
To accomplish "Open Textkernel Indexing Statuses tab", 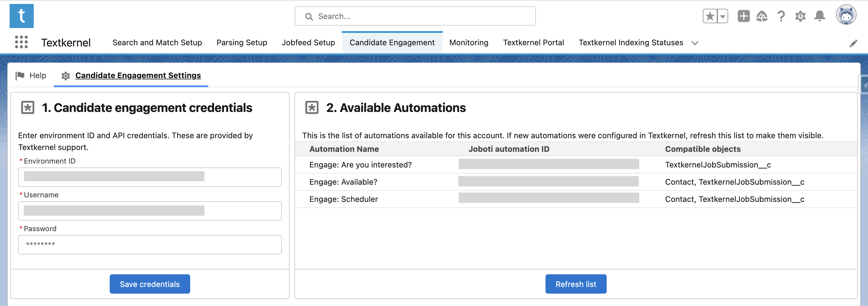I will tap(631, 43).
